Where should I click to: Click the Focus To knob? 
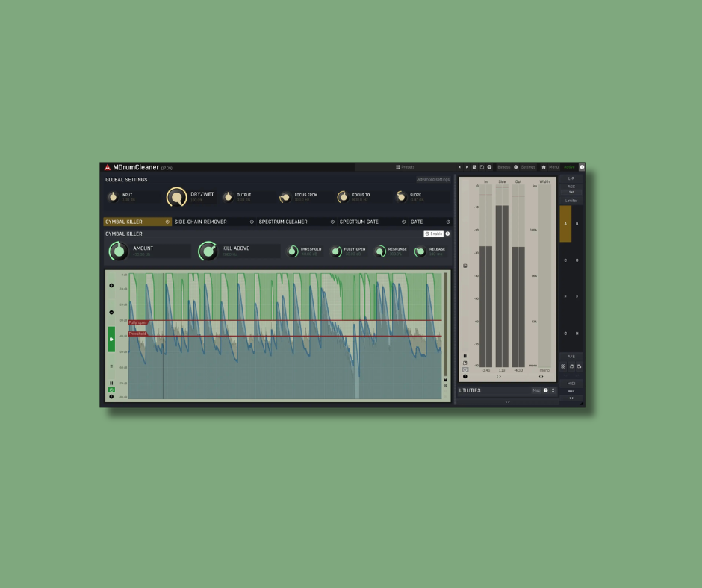343,196
